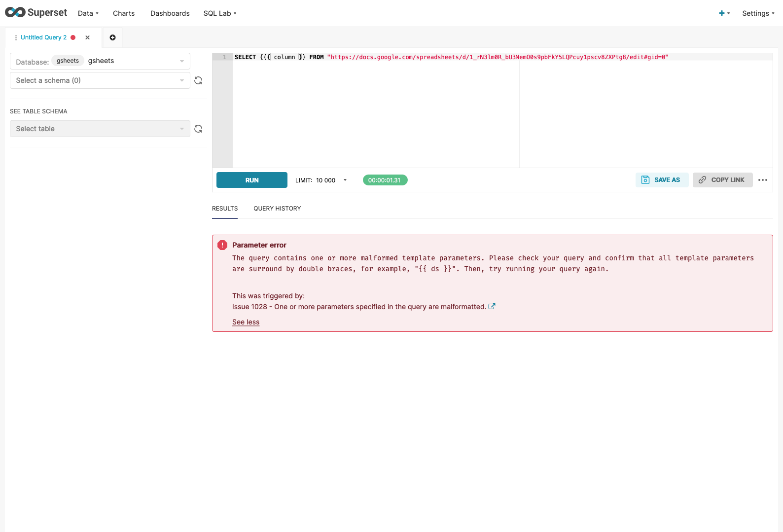Click the spreadsheet URL in the query
The width and height of the screenshot is (783, 532).
[498, 57]
